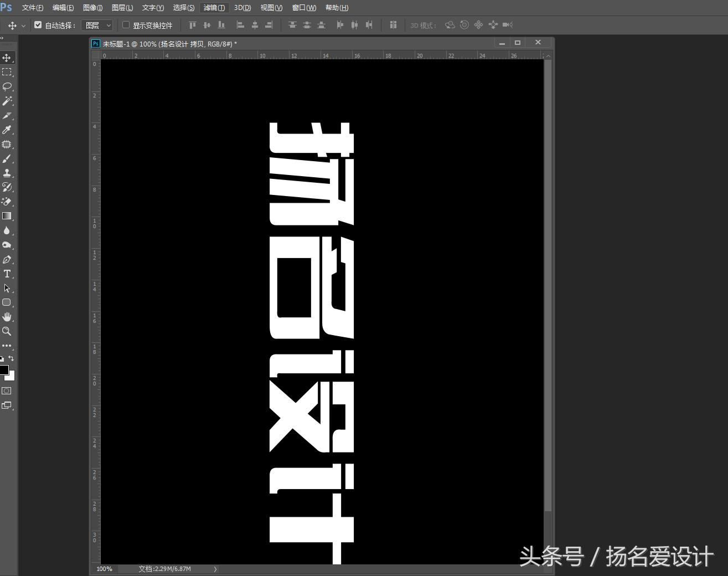Click the align top edges icon
Viewport: 728px width, 576px height.
point(192,25)
